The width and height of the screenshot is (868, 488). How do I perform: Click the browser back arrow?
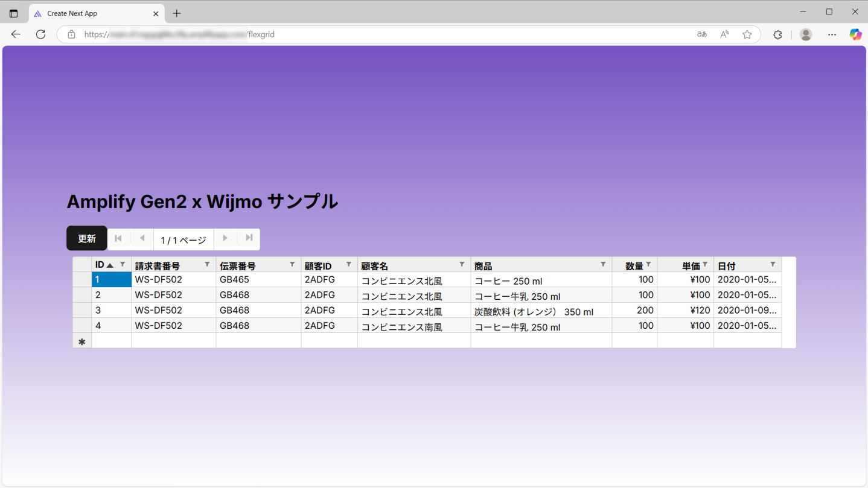point(16,34)
